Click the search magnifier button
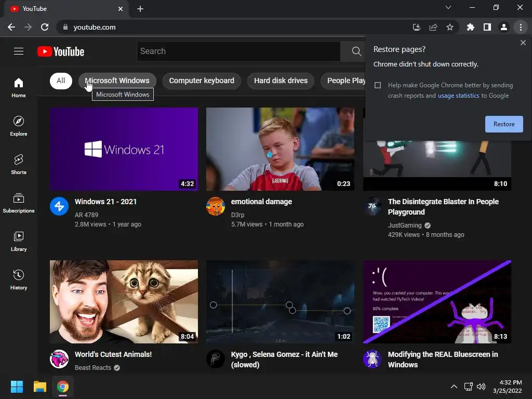The image size is (532, 399). (x=356, y=51)
